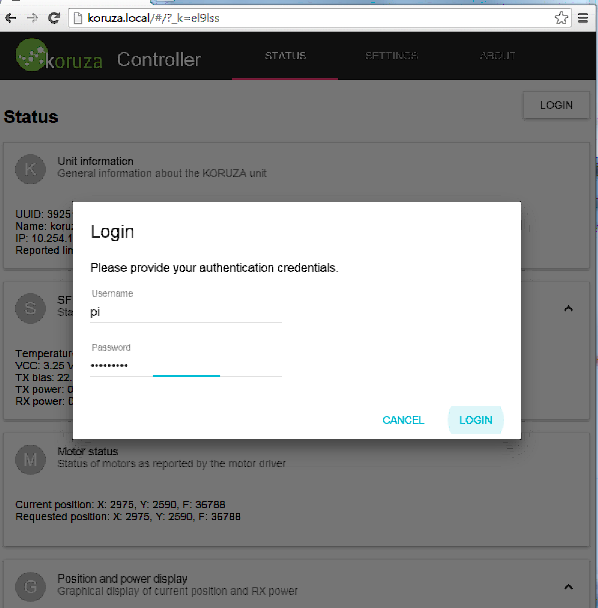The height and width of the screenshot is (608, 598).
Task: Click the VCC: 3.25 reading
Action: [44, 366]
